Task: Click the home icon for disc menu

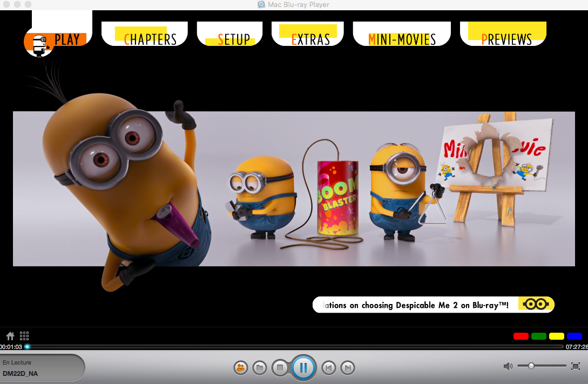Action: click(x=10, y=336)
